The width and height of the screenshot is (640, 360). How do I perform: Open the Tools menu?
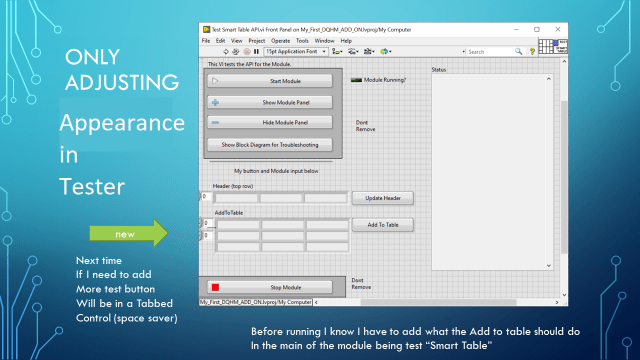click(x=302, y=41)
